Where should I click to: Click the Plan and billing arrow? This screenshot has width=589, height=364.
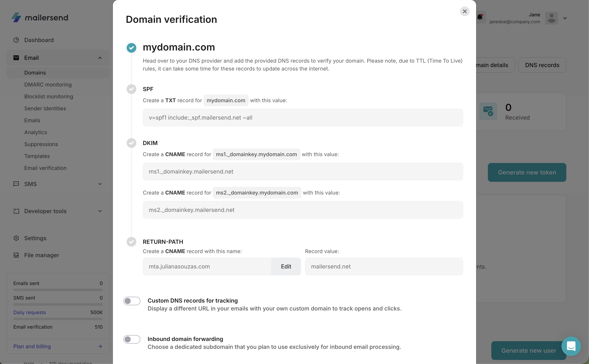[100, 346]
